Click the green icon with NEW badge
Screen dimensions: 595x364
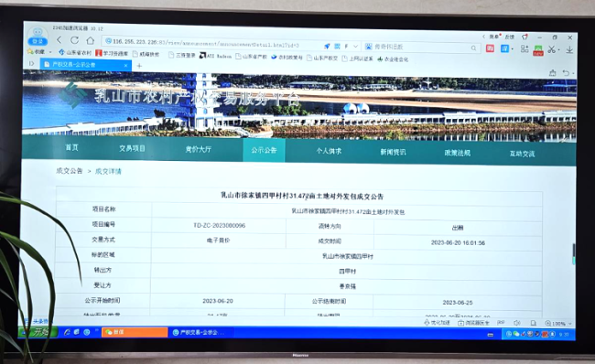pyautogui.click(x=538, y=50)
